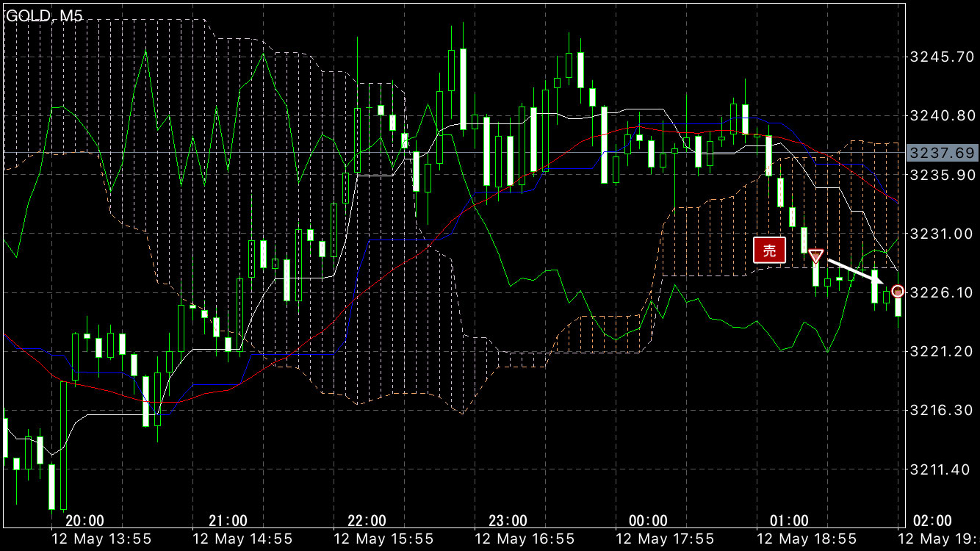Click the sell entry triangle marker
The image size is (980, 551).
pyautogui.click(x=815, y=256)
